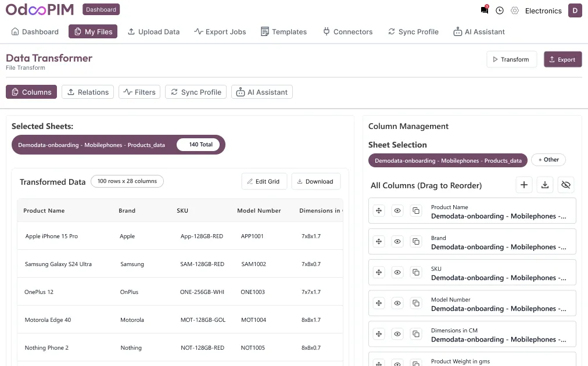Click the duplicate icon for Model Number column
Image resolution: width=588 pixels, height=366 pixels.
[x=416, y=303]
